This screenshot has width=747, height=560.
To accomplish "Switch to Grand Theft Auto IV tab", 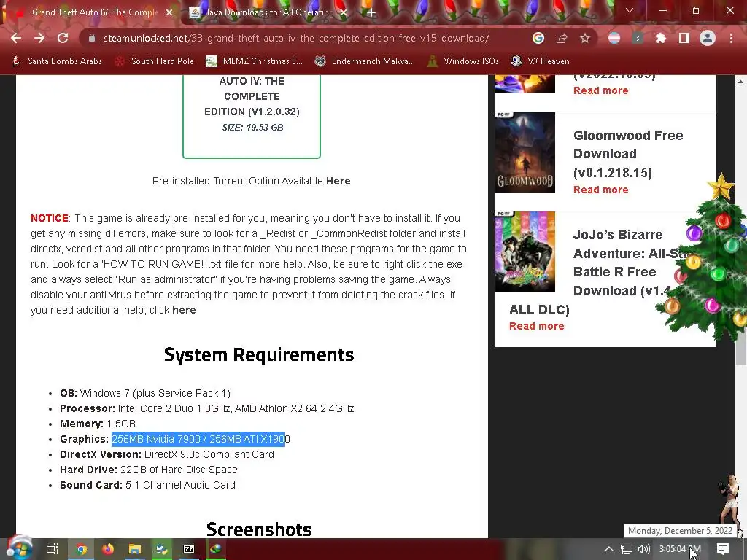I will (89, 12).
